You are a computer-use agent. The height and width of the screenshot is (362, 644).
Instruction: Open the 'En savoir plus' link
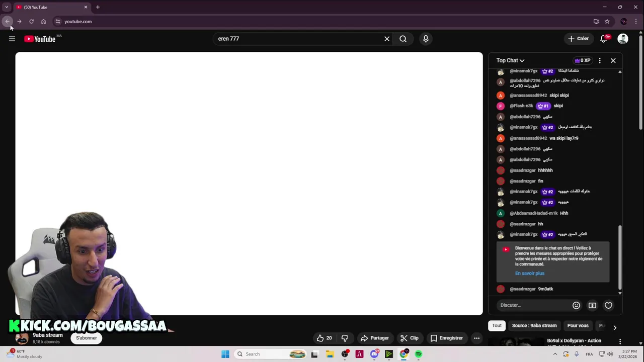click(530, 274)
